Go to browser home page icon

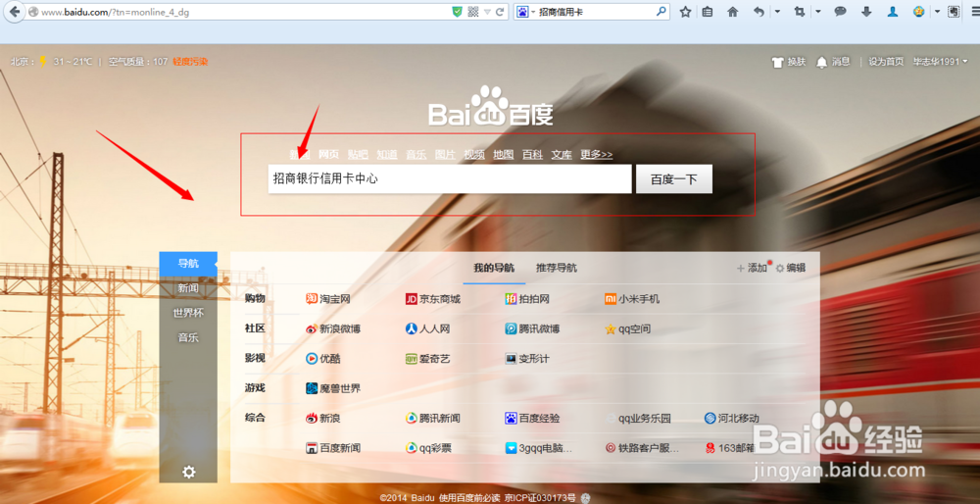click(732, 11)
